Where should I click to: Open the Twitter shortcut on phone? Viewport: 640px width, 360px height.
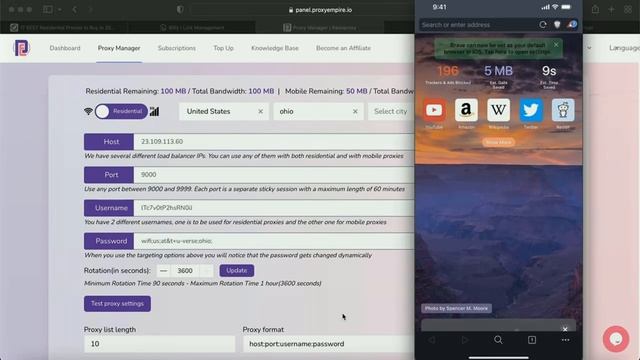(x=531, y=110)
